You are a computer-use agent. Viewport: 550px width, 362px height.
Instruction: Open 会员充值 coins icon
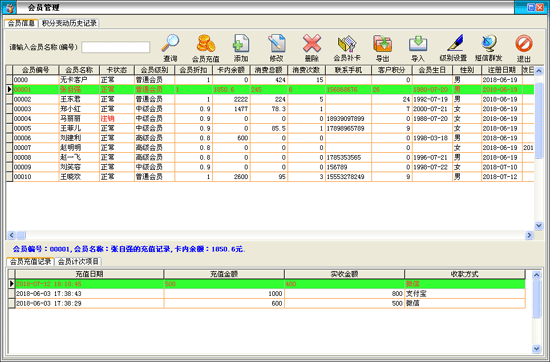point(206,43)
